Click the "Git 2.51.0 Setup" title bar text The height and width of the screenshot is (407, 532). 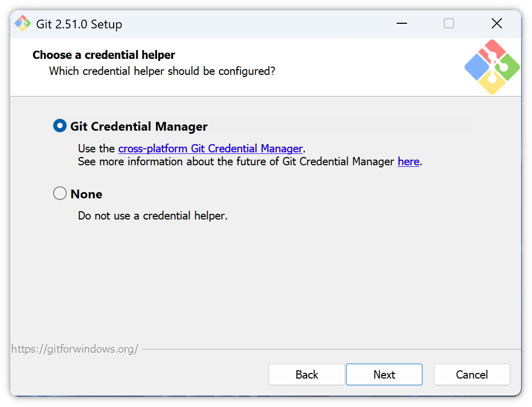click(x=79, y=24)
